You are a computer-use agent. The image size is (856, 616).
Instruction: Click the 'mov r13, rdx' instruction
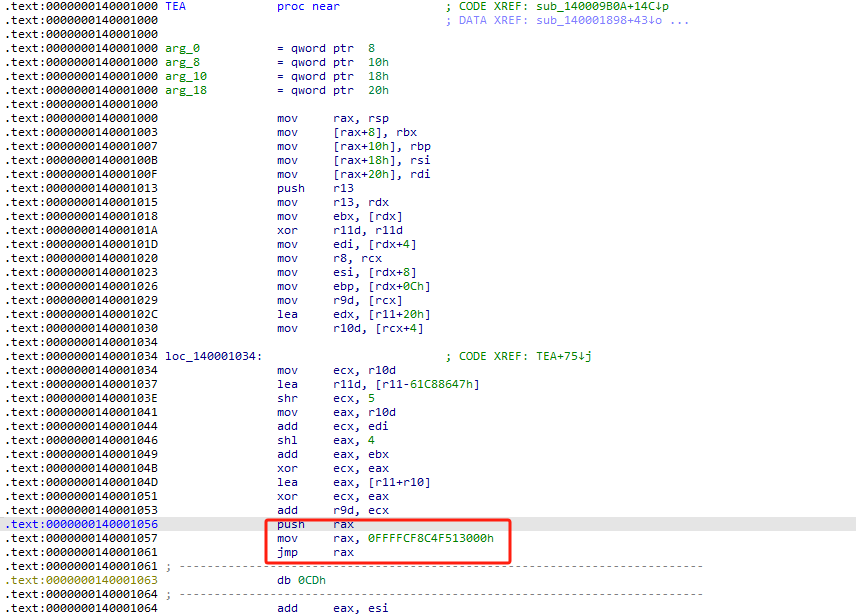tap(333, 203)
